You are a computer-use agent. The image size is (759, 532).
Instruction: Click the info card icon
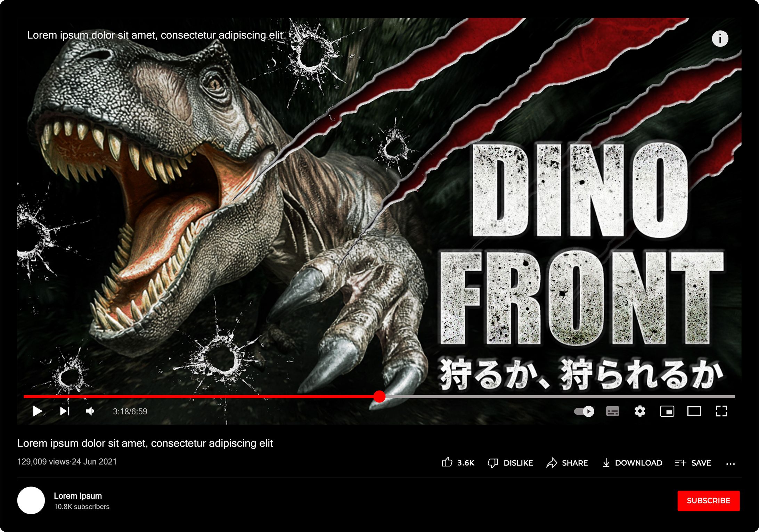click(x=720, y=39)
